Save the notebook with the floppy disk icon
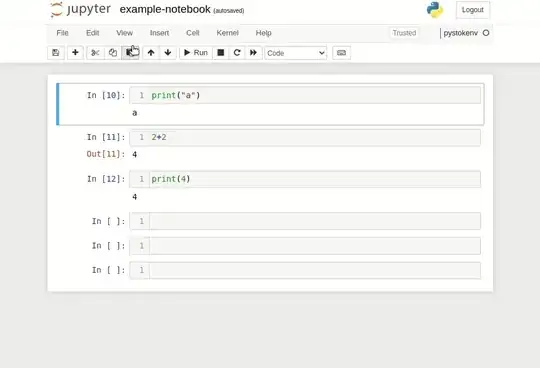This screenshot has height=368, width=540. click(56, 53)
